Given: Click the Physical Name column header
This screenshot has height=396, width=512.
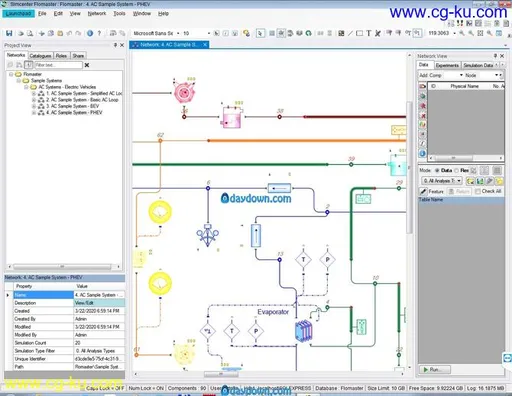Looking at the screenshot, I should [x=464, y=86].
